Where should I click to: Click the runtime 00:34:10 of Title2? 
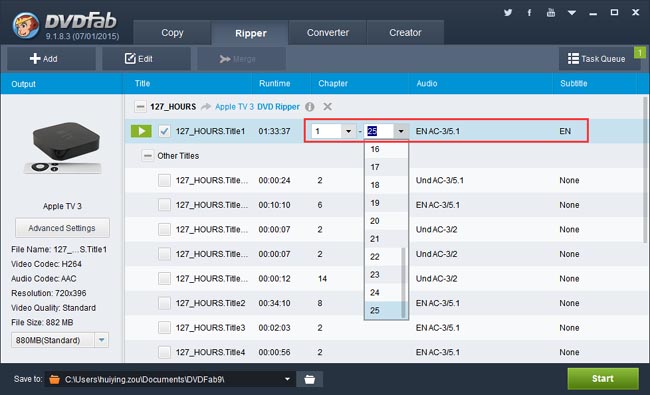coord(274,303)
